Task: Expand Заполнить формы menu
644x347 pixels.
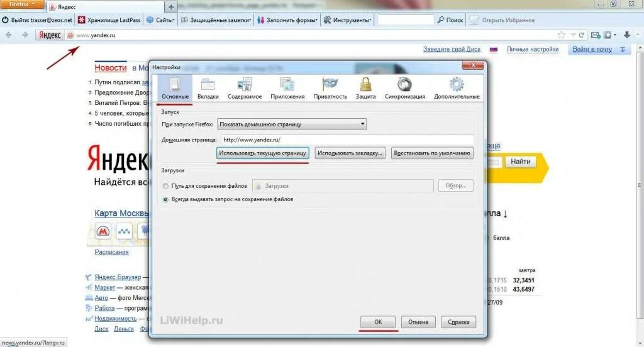Action: (x=287, y=19)
